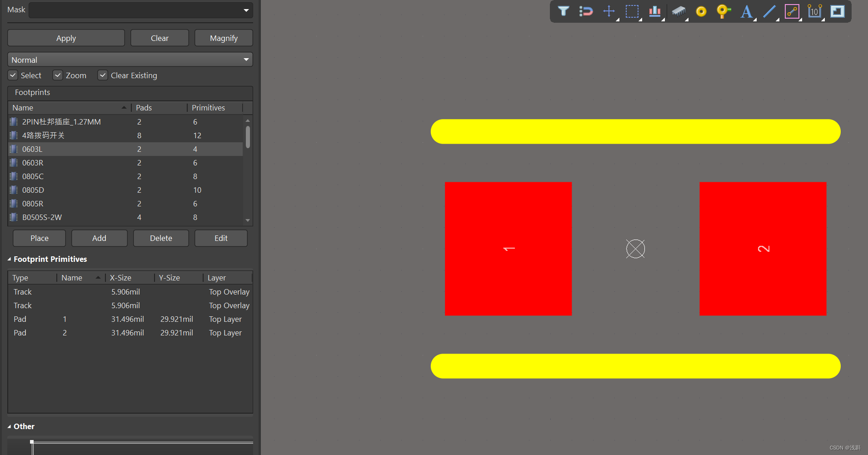This screenshot has height=455, width=868.
Task: Sort primitives by X-Size column header
Action: click(x=130, y=278)
